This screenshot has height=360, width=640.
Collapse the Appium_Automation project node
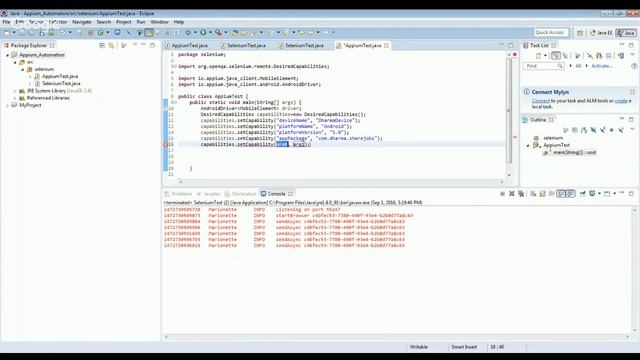tap(7, 55)
